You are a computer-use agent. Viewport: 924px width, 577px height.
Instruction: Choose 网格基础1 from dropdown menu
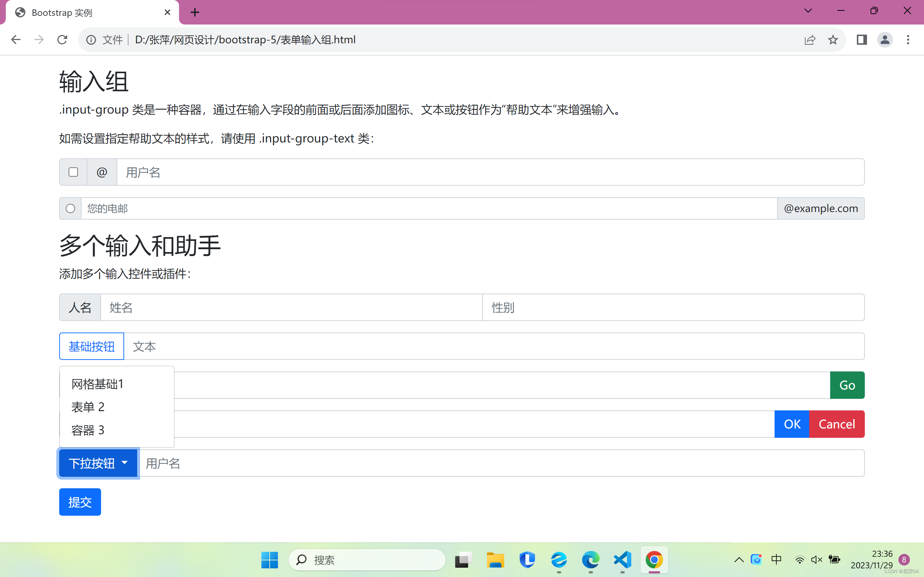click(98, 384)
